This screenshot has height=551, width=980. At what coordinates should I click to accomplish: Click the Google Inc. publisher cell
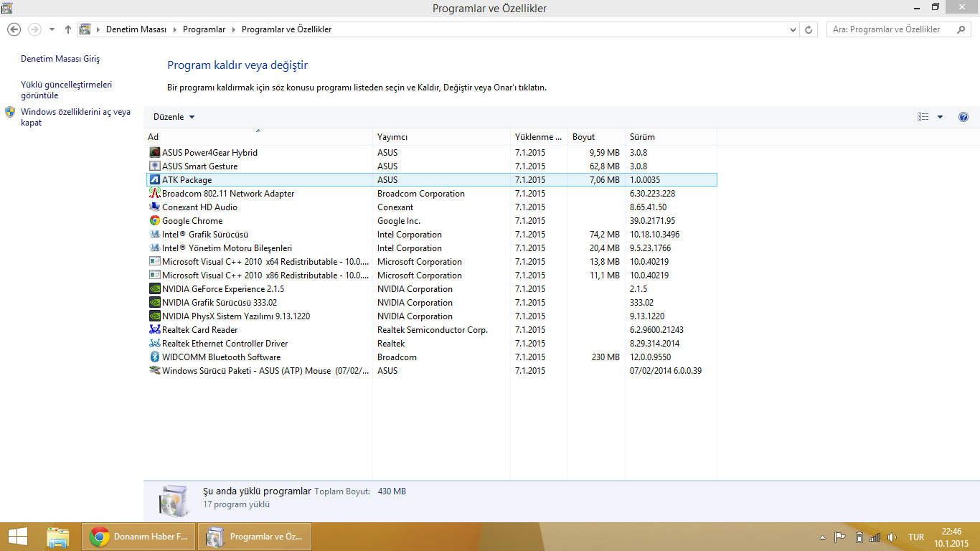pos(399,220)
